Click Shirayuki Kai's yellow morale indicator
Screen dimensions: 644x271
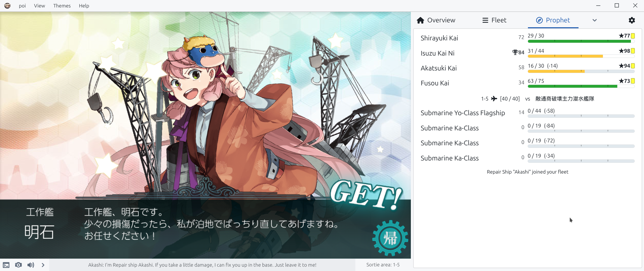633,36
